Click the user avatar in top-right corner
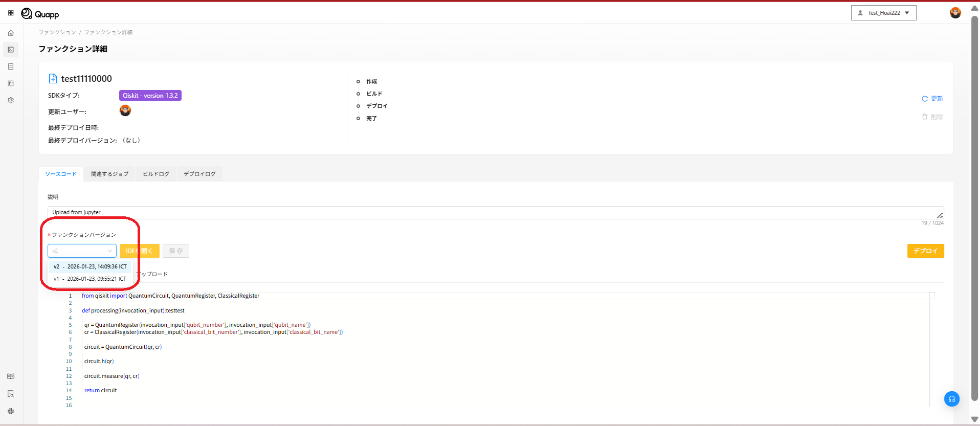Screen dimensions: 980x426 [x=955, y=13]
